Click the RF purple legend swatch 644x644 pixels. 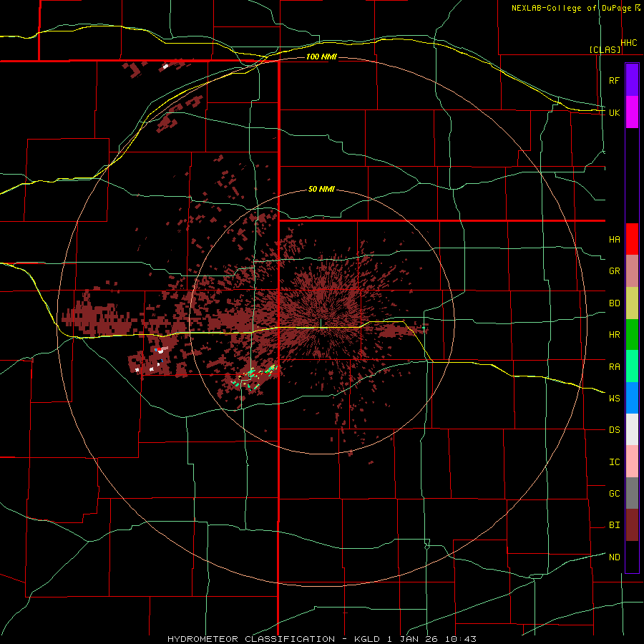632,80
